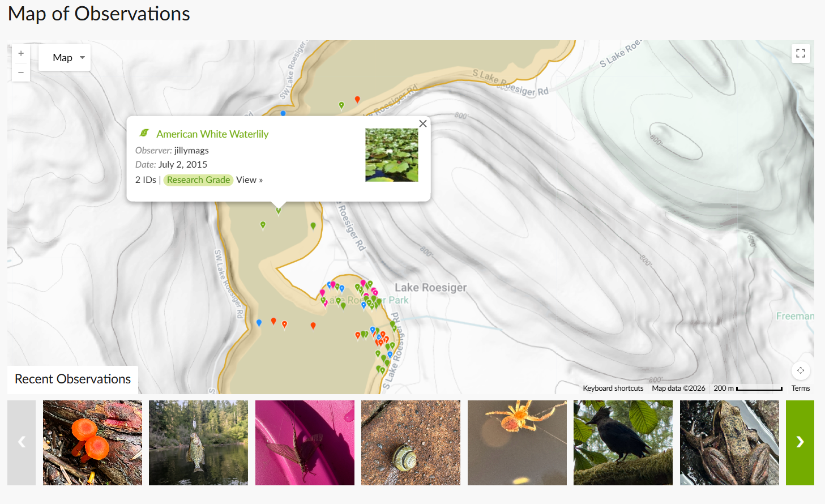Open the black crow observation photo
Screen dimensions: 825x504
pyautogui.click(x=623, y=442)
